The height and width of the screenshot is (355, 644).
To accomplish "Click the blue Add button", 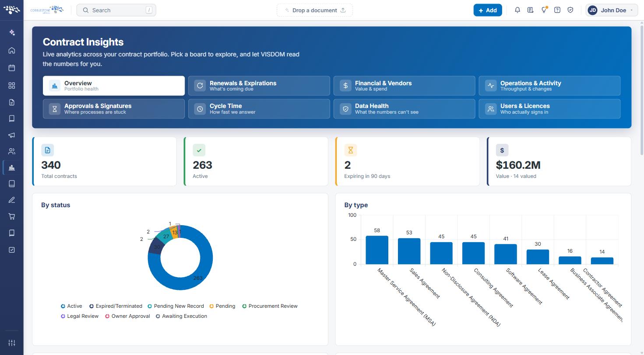I will (488, 10).
